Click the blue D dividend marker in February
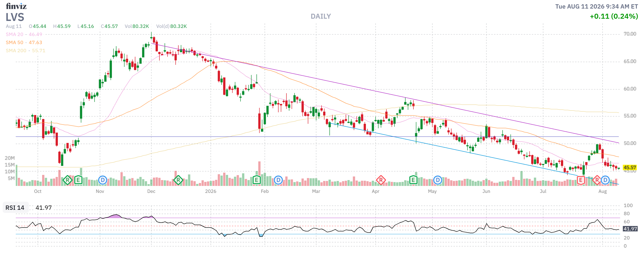The image size is (644, 253). (278, 180)
